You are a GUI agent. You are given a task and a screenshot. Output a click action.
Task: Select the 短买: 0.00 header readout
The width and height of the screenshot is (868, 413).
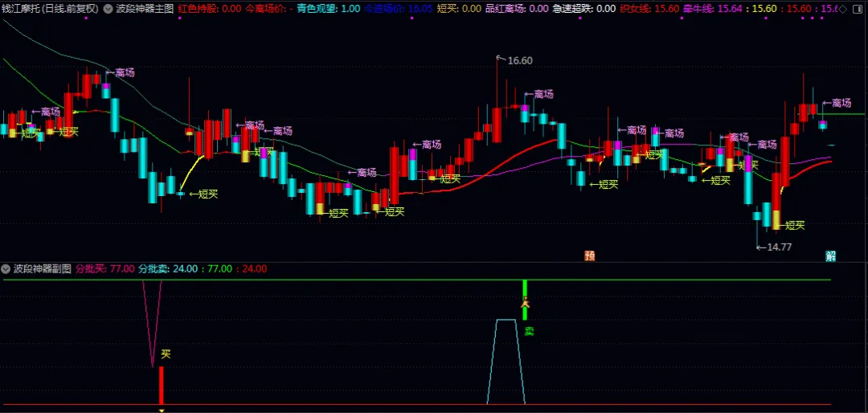coord(459,9)
